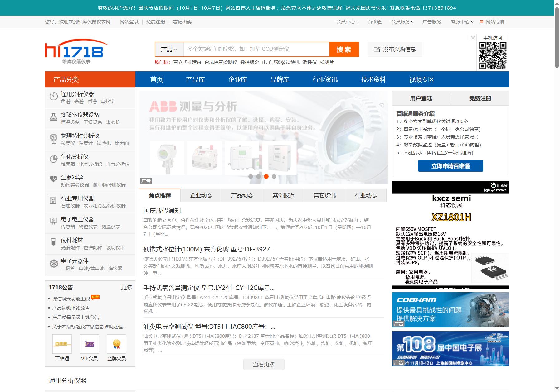Select the 物理特性分析仪 category icon

click(x=54, y=138)
